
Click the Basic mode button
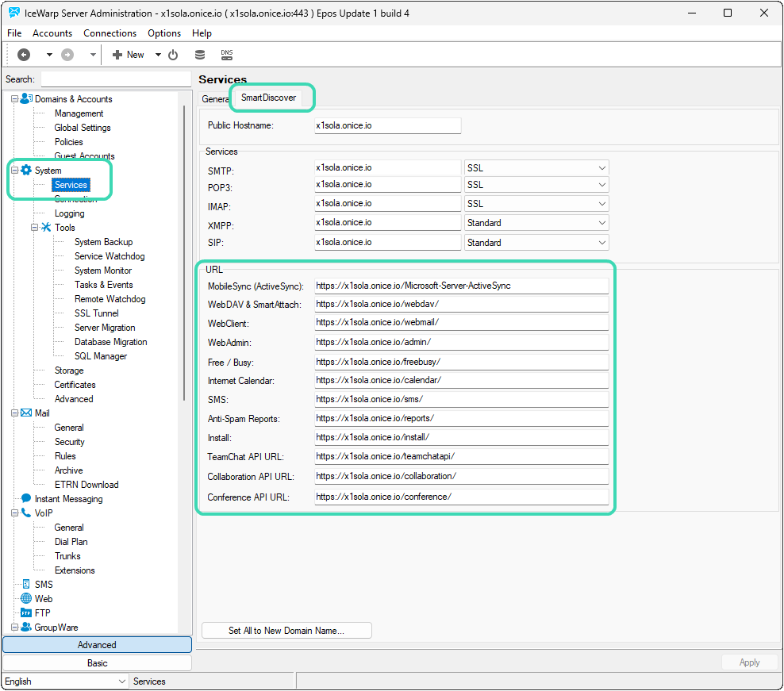[x=97, y=663]
